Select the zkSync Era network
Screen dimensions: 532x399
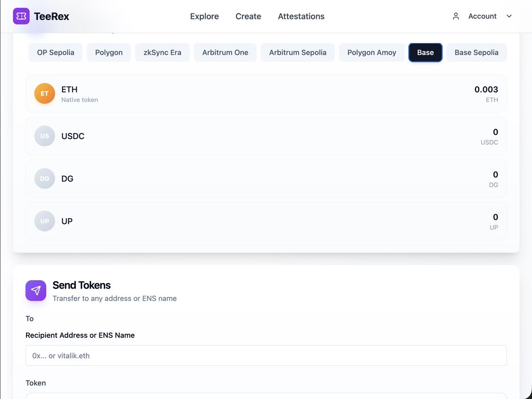(162, 52)
